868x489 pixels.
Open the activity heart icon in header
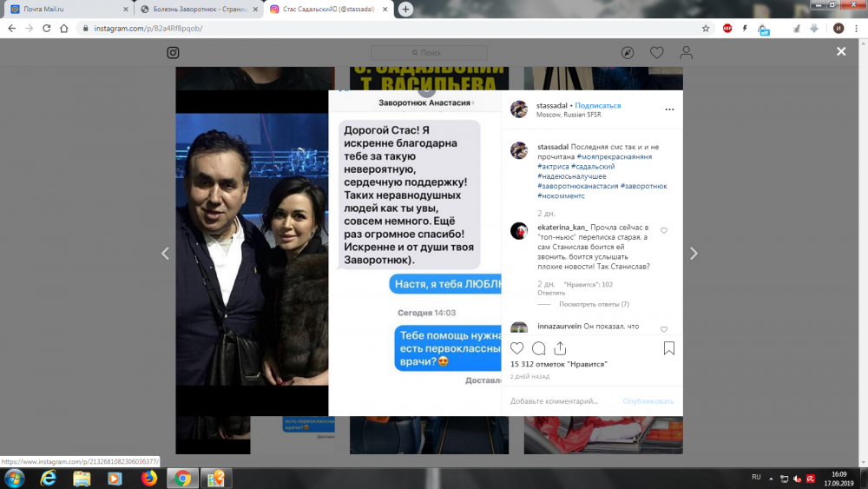point(656,53)
